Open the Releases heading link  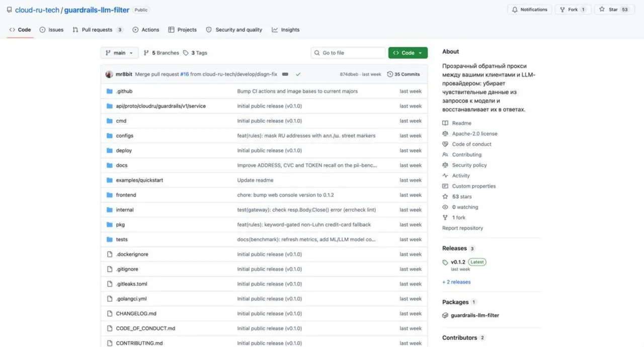coord(454,248)
